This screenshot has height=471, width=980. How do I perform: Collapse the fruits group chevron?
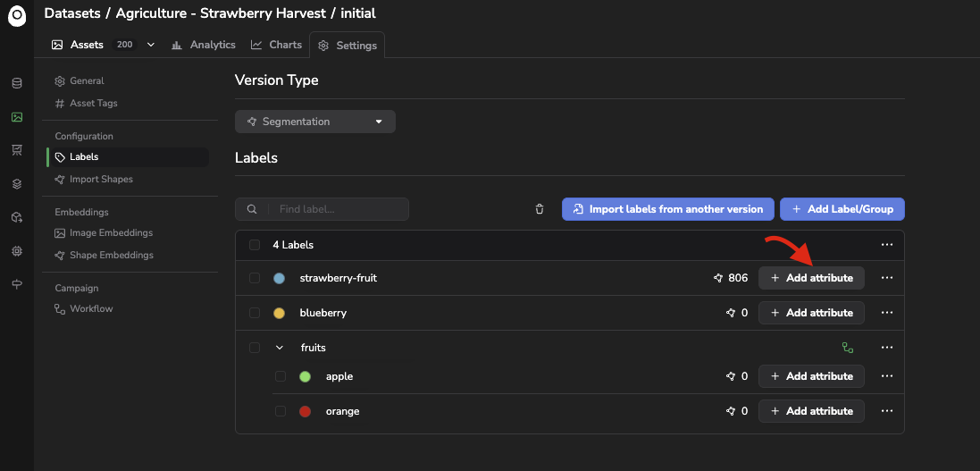click(280, 348)
